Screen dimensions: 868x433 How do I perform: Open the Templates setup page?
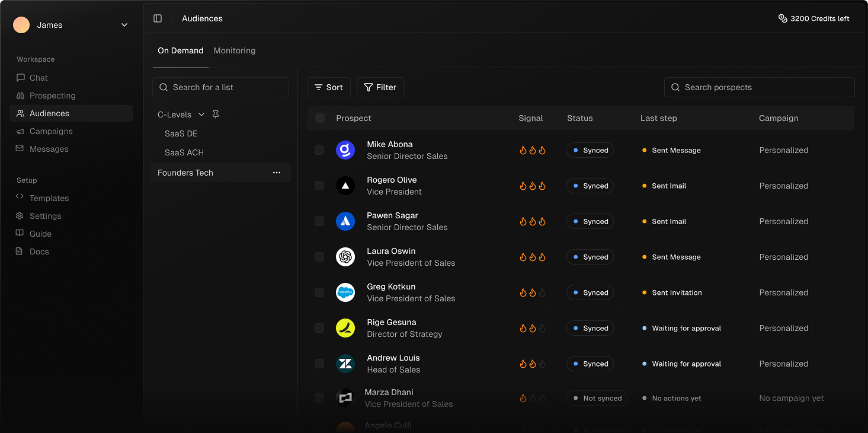click(49, 198)
